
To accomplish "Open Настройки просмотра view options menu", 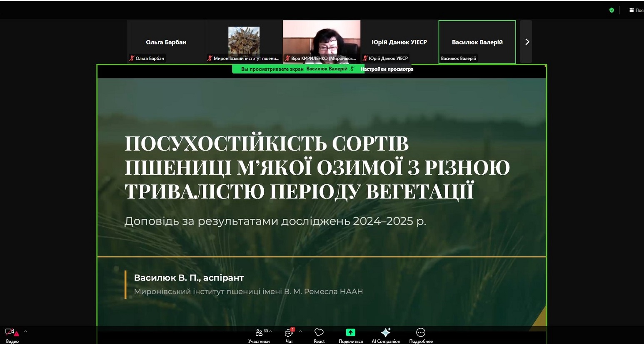I will [387, 69].
